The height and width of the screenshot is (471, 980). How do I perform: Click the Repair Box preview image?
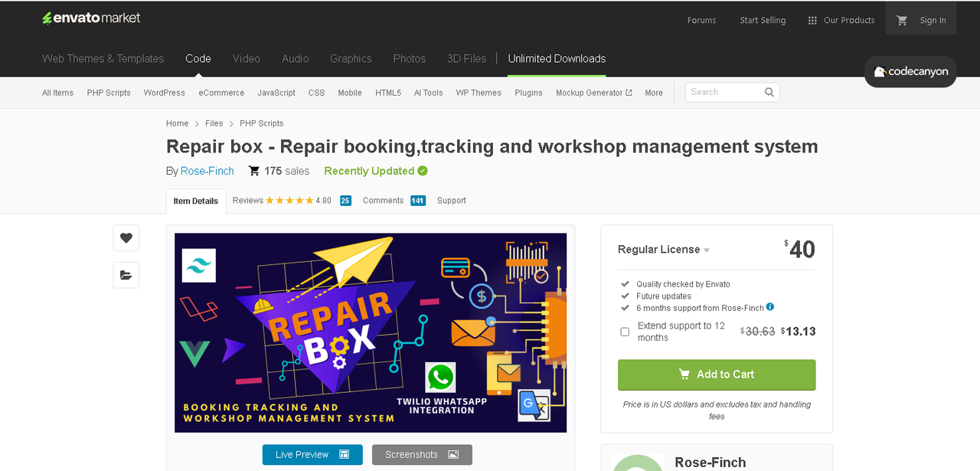pyautogui.click(x=371, y=333)
